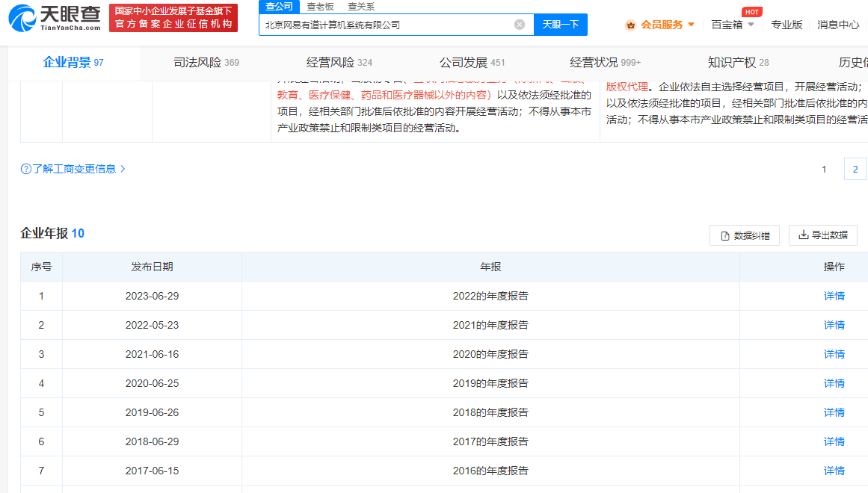Click the company name search input field
This screenshot has height=493, width=868.
(x=385, y=25)
